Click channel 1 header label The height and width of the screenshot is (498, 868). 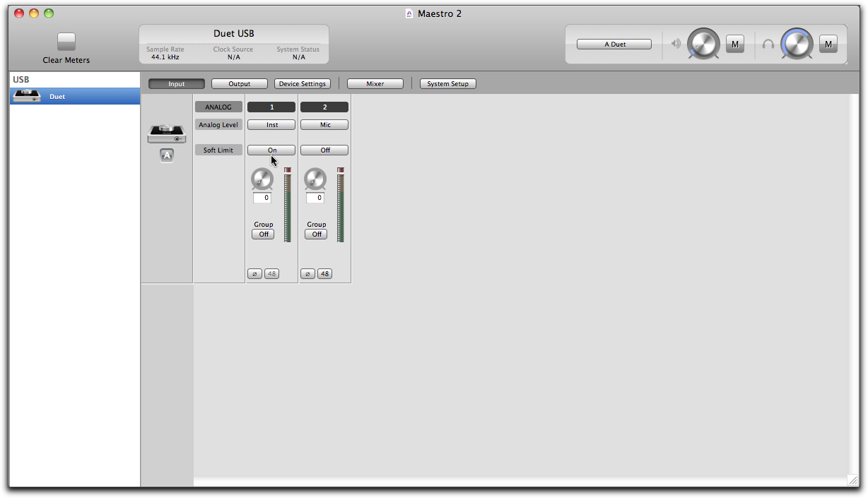271,107
